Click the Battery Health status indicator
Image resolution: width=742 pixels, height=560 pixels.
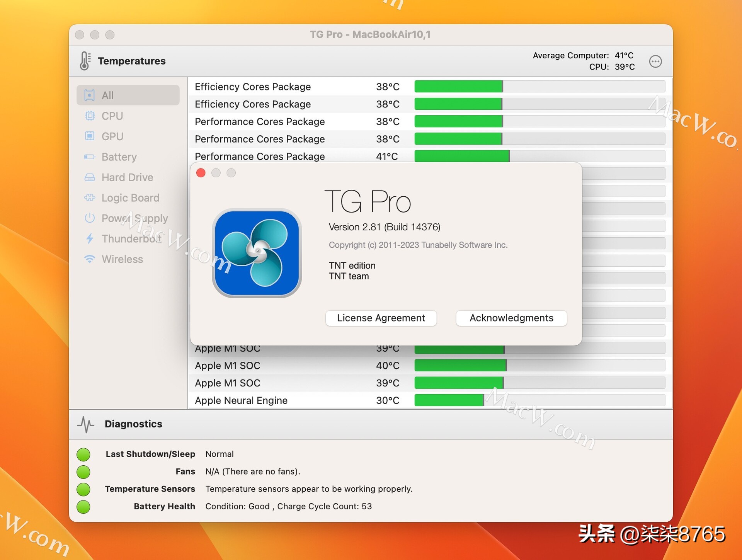pos(83,507)
